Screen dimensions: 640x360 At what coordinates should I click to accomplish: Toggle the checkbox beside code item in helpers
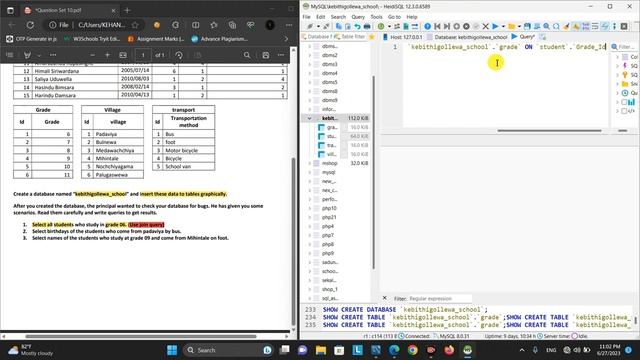624,111
